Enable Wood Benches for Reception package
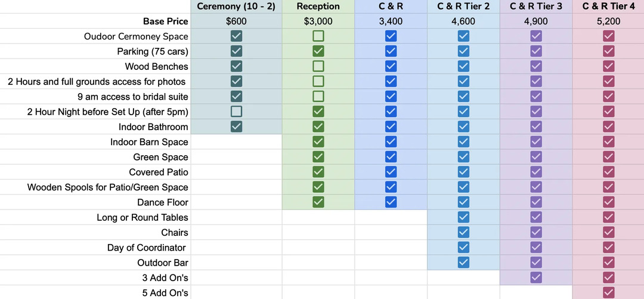Image resolution: width=644 pixels, height=299 pixels. [318, 66]
